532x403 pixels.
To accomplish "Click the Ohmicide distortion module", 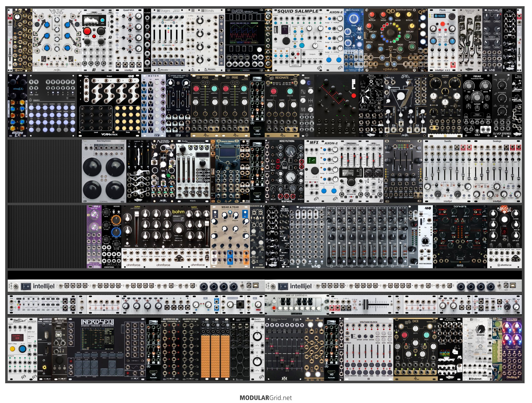I will (504, 237).
